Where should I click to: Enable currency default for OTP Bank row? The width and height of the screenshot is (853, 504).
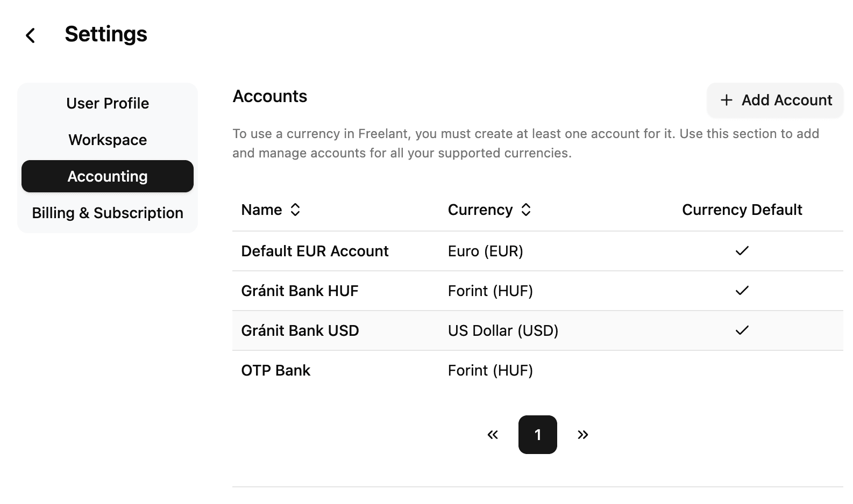pos(742,370)
